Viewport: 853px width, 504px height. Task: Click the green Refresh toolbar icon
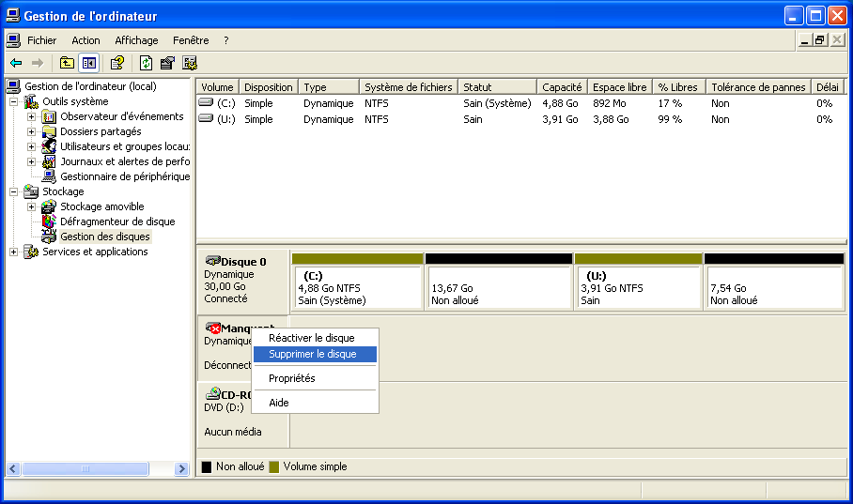point(146,63)
